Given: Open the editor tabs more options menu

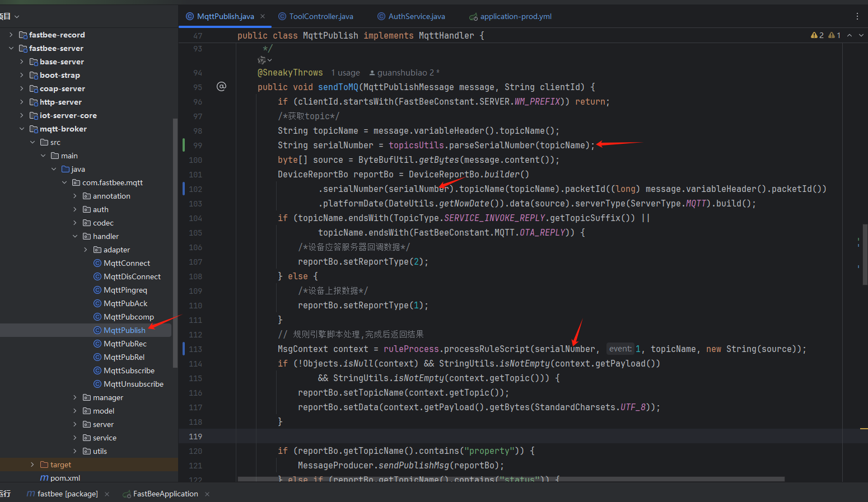Looking at the screenshot, I should pyautogui.click(x=857, y=16).
